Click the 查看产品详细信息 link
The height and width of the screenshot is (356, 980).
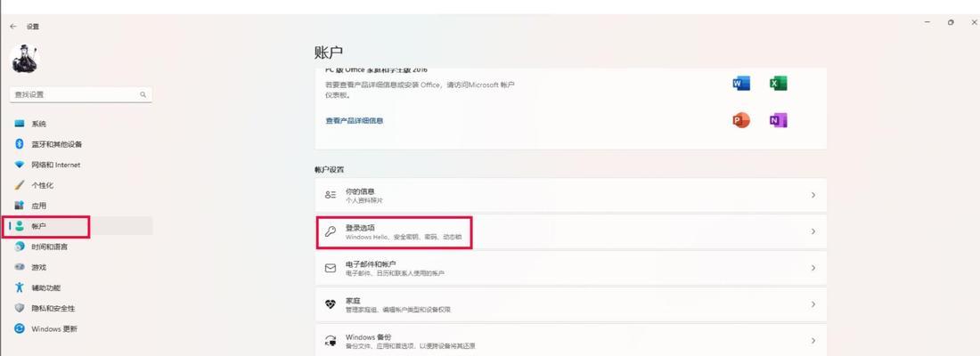[x=354, y=120]
